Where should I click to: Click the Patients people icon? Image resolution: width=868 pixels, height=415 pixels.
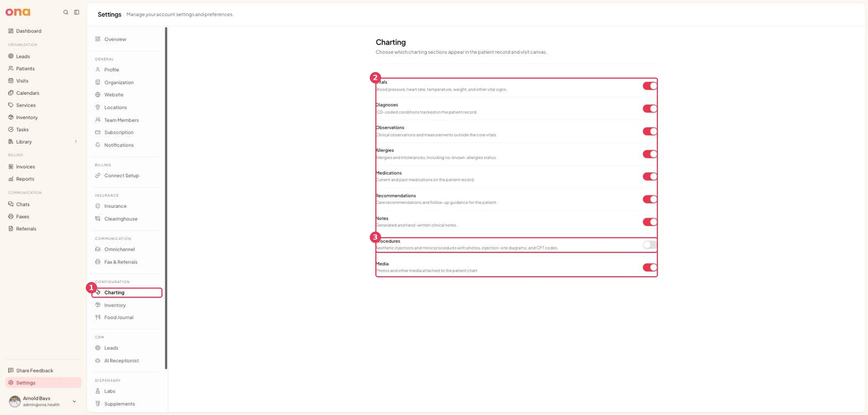coord(11,68)
